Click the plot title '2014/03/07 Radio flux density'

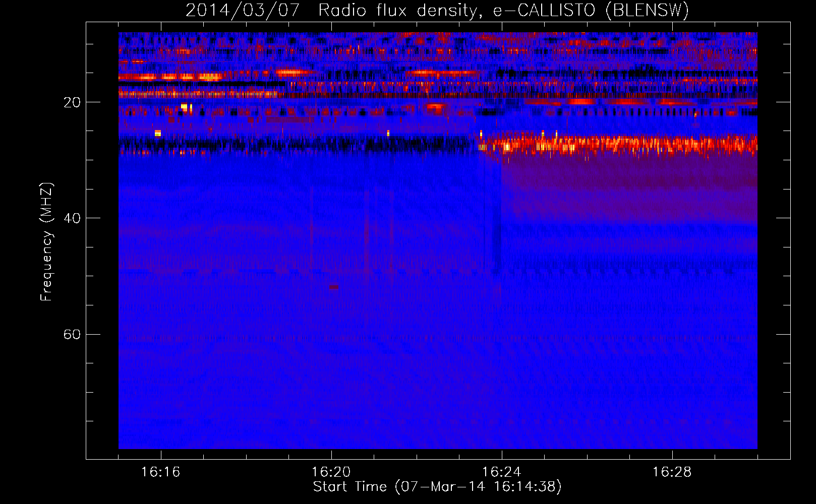pyautogui.click(x=437, y=10)
